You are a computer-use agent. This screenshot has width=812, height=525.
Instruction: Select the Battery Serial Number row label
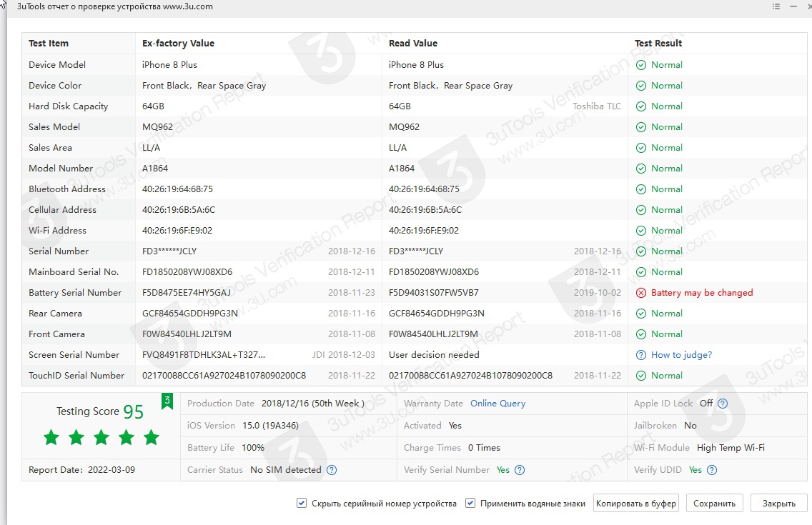pos(75,293)
